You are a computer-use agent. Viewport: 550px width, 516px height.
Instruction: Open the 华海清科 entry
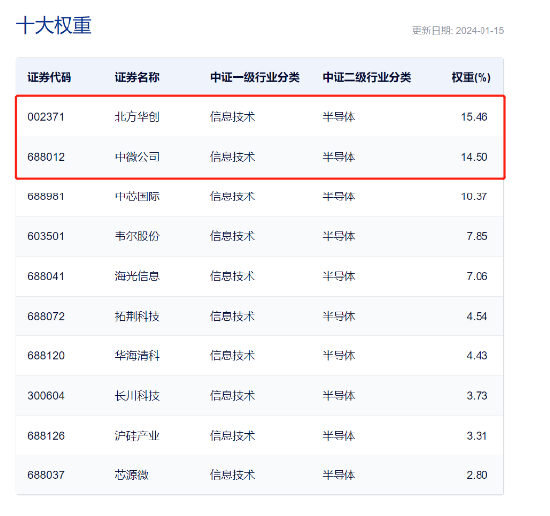point(137,356)
